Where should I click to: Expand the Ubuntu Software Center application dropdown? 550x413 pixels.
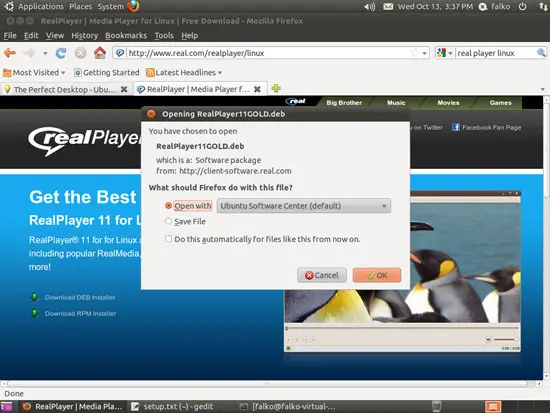coord(304,206)
